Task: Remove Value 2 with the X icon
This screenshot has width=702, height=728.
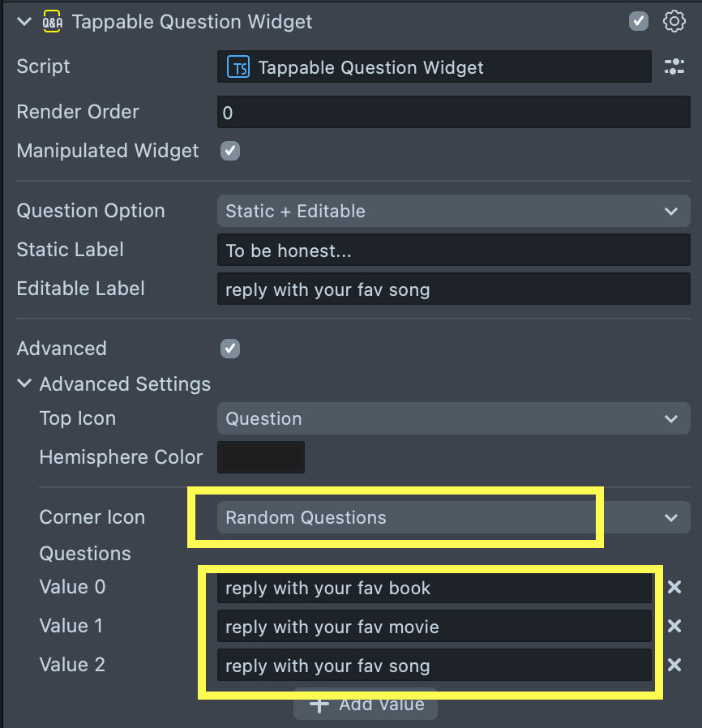Action: click(674, 665)
